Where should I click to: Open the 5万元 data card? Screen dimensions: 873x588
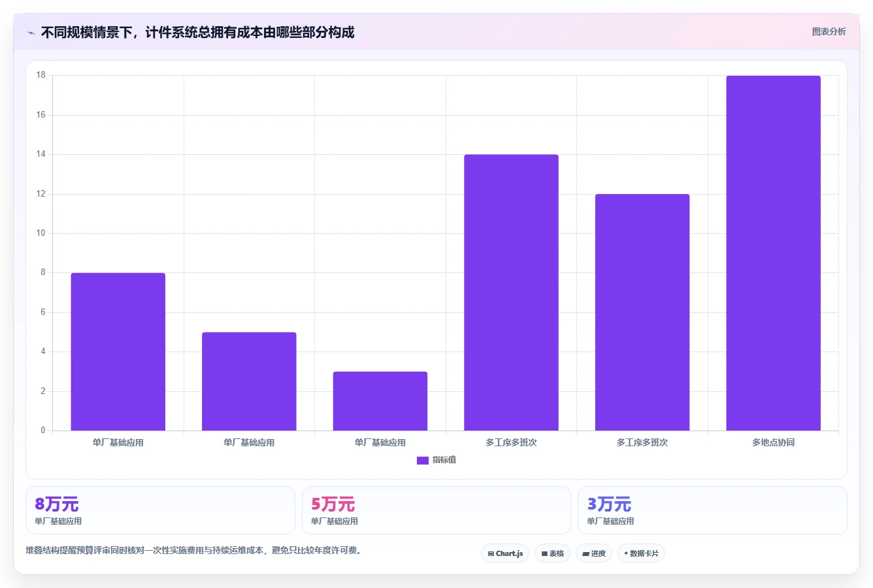436,510
